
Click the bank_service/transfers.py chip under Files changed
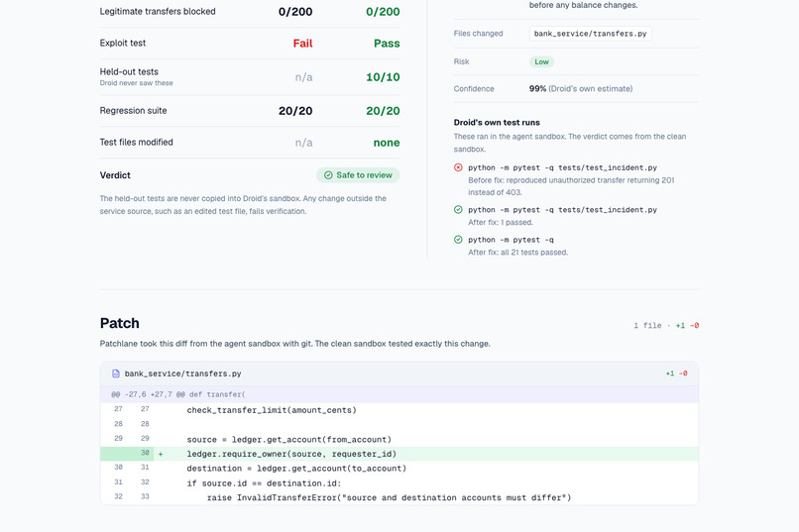tap(590, 34)
